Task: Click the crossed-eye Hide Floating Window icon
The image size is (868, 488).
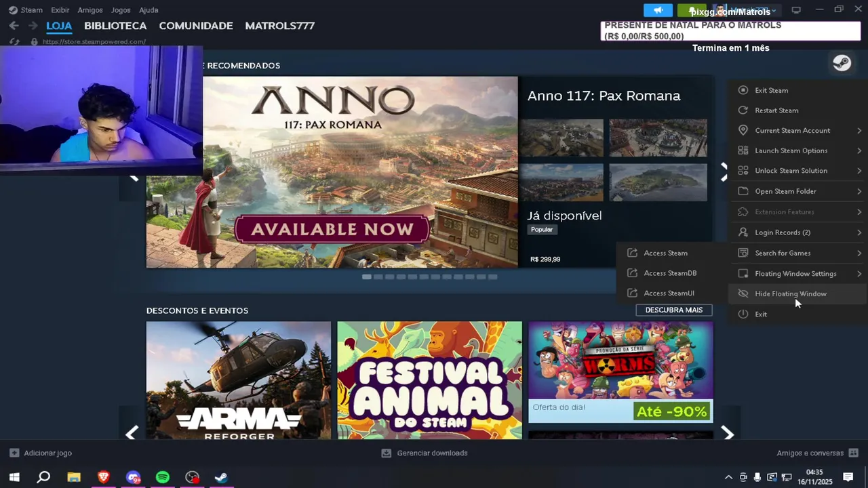Action: tap(743, 293)
